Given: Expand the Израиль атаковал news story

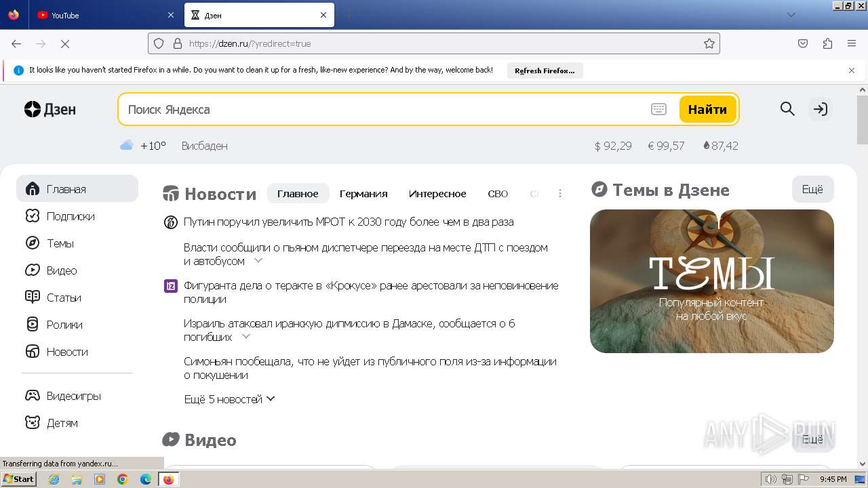Looking at the screenshot, I should point(246,336).
